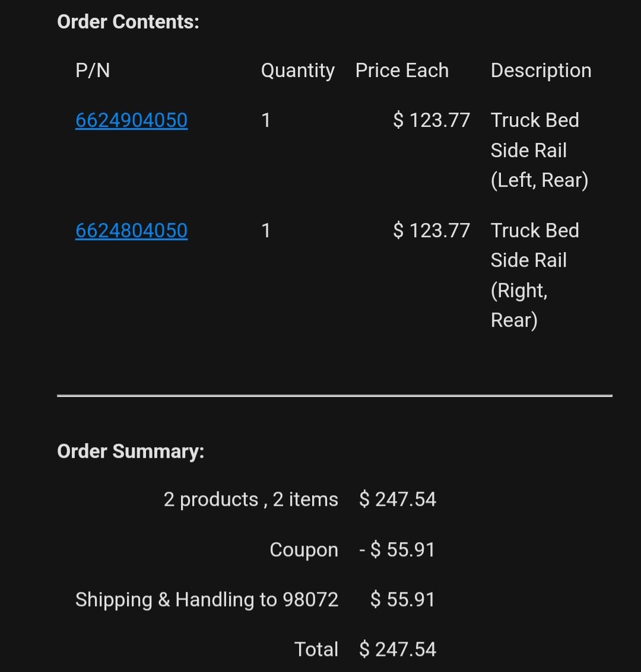Select the Coupon label
This screenshot has height=672, width=641.
click(x=304, y=550)
